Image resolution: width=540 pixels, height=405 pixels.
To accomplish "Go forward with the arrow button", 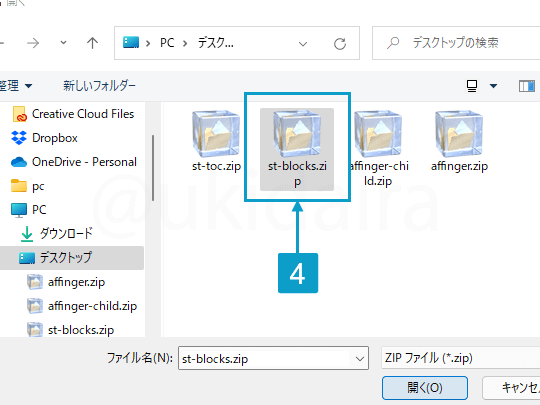I will 33,43.
